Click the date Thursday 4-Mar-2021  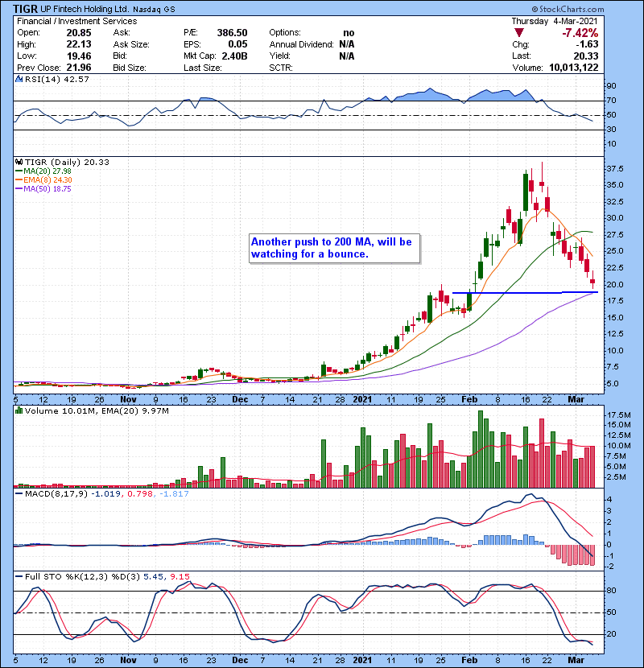(555, 21)
